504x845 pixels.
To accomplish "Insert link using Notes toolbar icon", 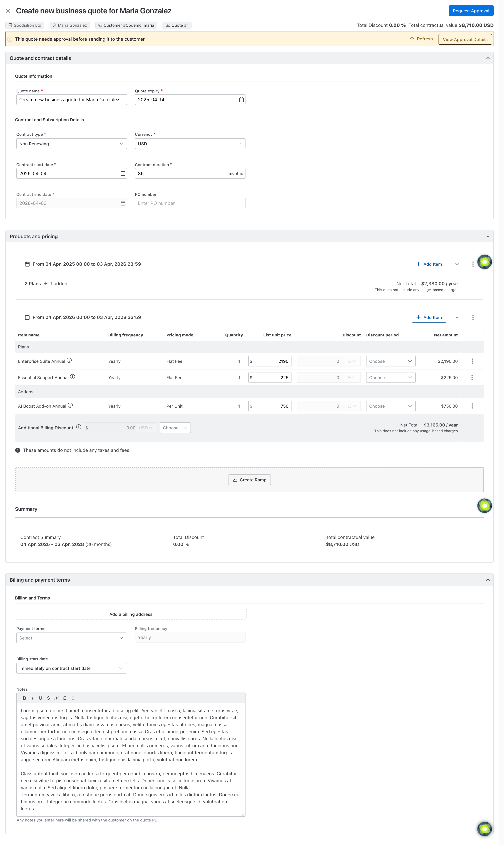I will pos(56,698).
